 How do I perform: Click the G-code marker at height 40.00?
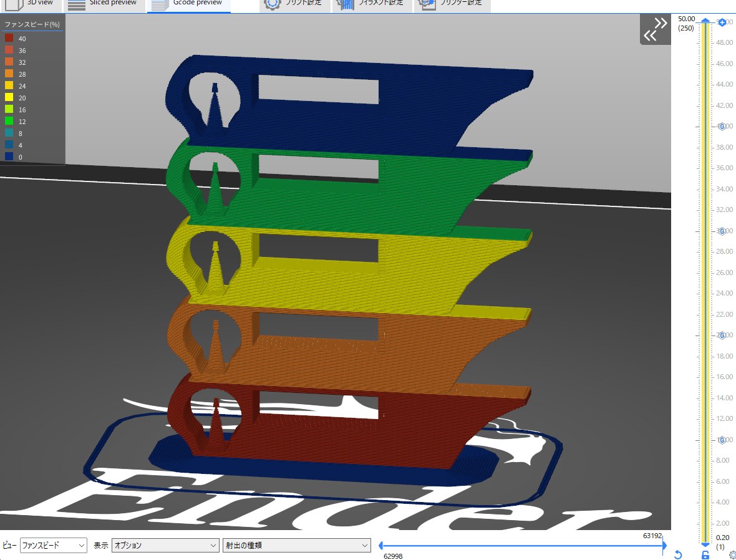[x=722, y=126]
